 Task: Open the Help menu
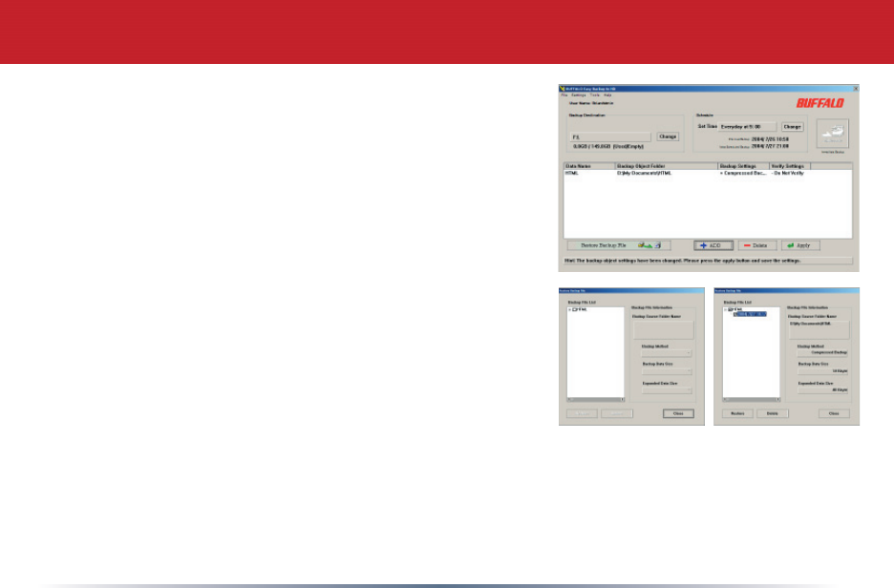[x=607, y=95]
